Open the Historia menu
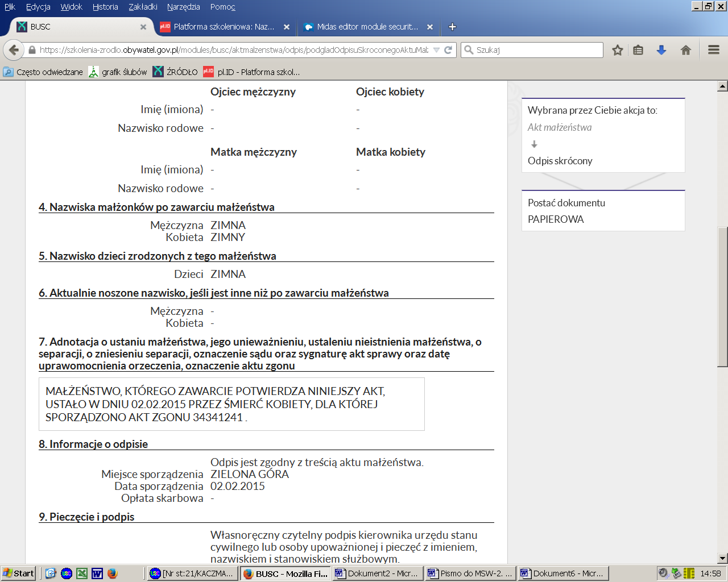 point(105,7)
